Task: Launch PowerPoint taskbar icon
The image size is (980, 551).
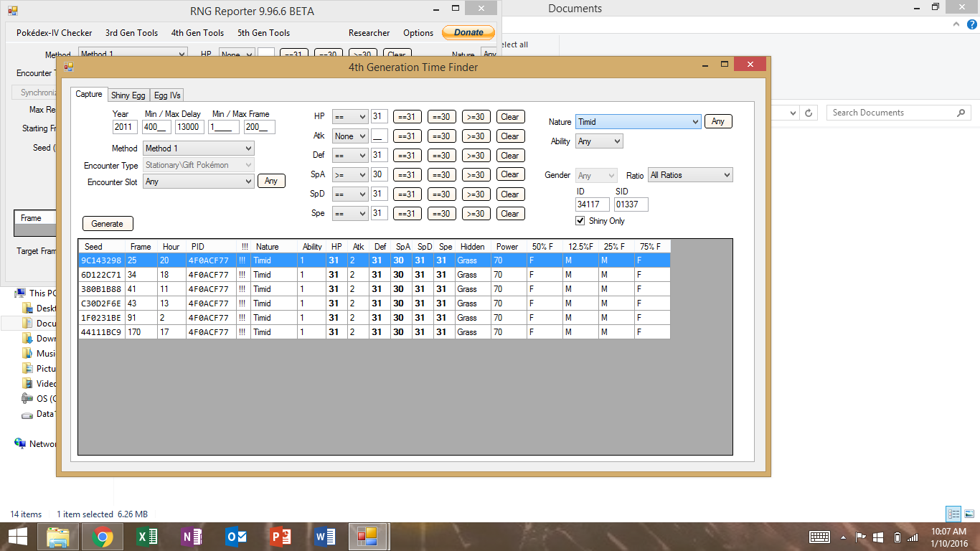Action: (280, 537)
